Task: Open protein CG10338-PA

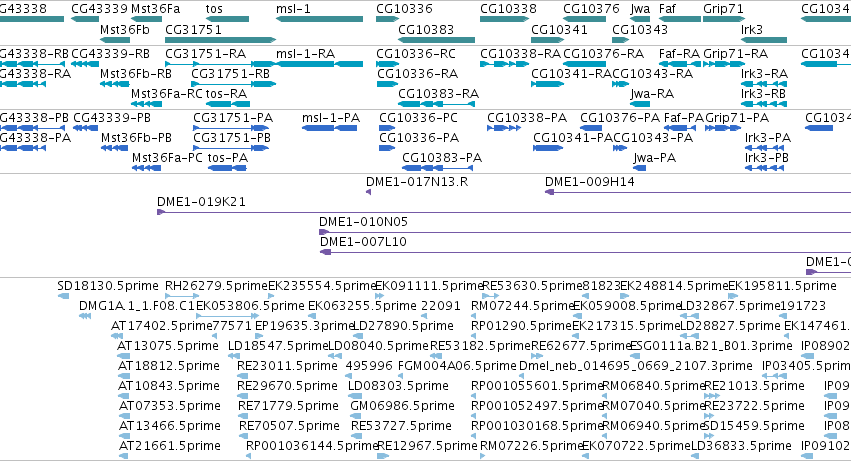Action: coord(526,118)
